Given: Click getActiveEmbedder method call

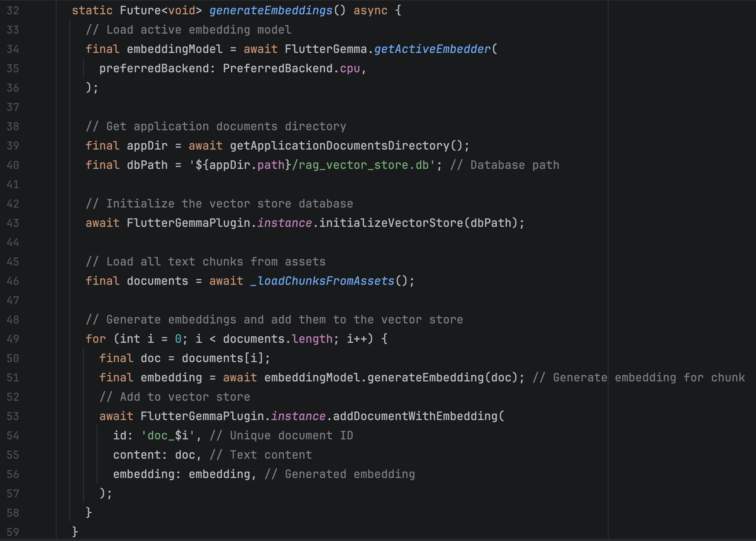Looking at the screenshot, I should coord(432,49).
